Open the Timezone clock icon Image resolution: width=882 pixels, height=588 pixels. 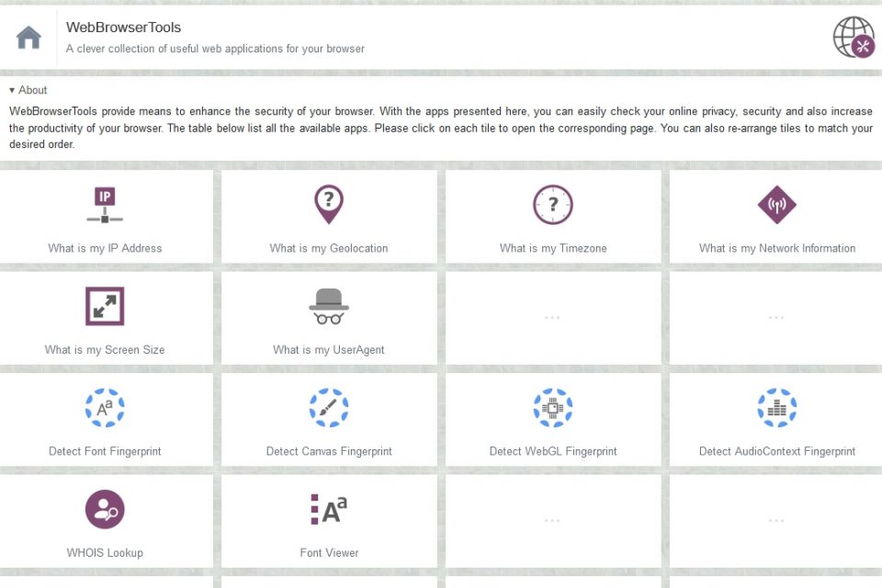(x=553, y=205)
